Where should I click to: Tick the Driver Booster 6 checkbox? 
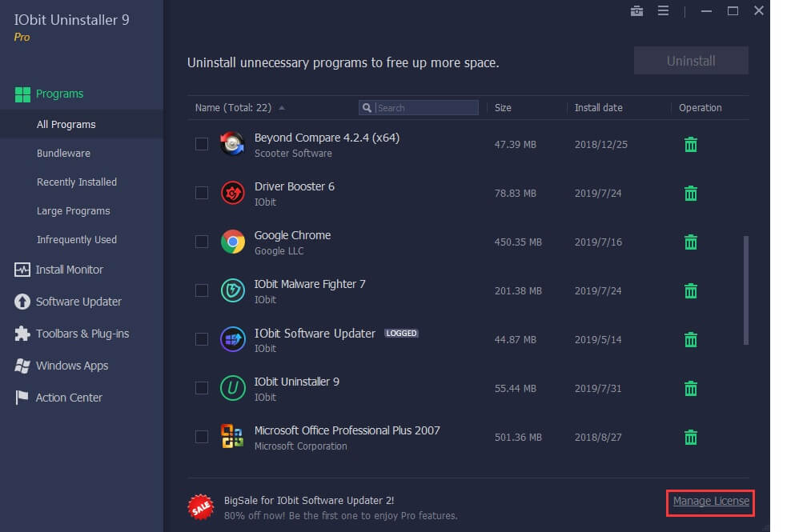(202, 193)
